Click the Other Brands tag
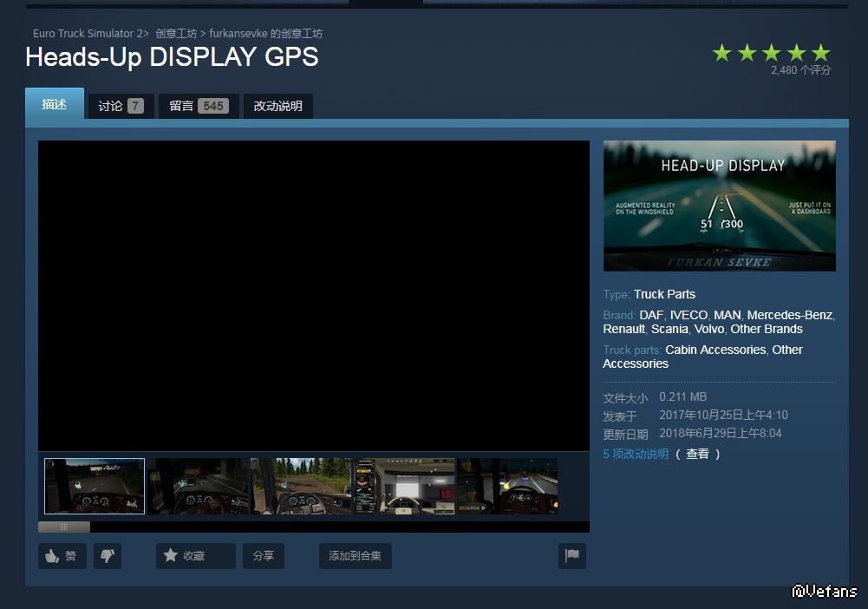The height and width of the screenshot is (609, 868). coord(767,329)
